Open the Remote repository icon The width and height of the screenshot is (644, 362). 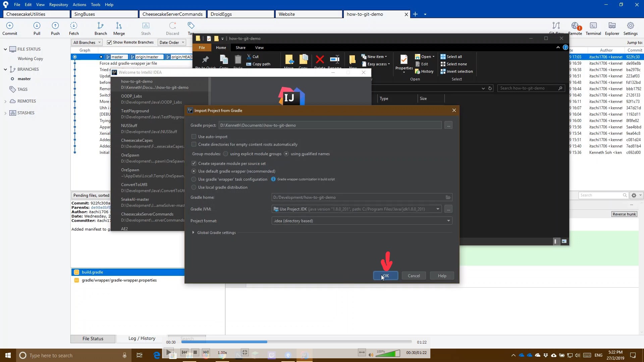pos(575,28)
